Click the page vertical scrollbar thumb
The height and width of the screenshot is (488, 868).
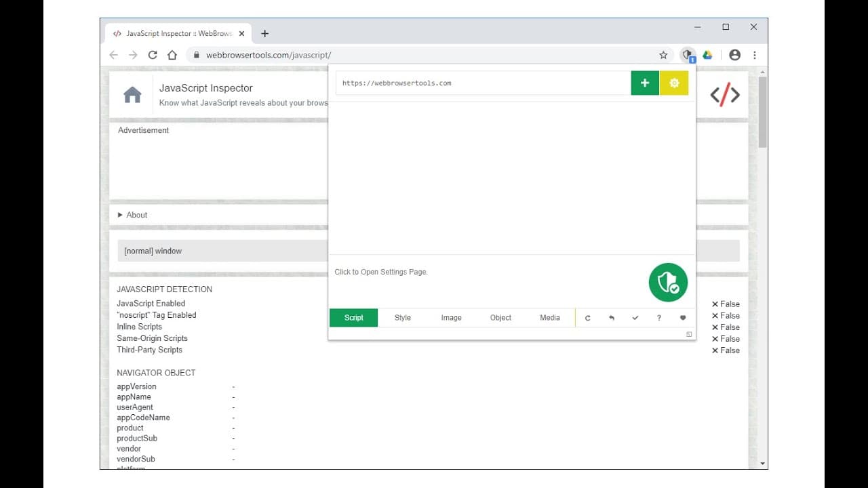click(763, 112)
